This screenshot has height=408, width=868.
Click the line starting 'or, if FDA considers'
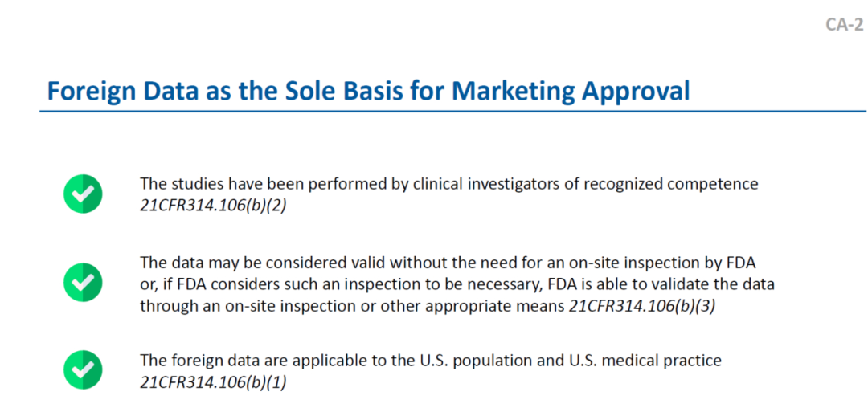point(457,284)
